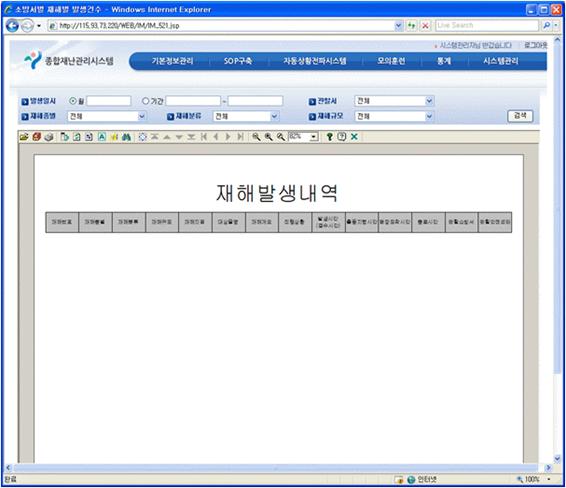This screenshot has width=566, height=488.
Task: Open the 통계 menu
Action: [444, 61]
